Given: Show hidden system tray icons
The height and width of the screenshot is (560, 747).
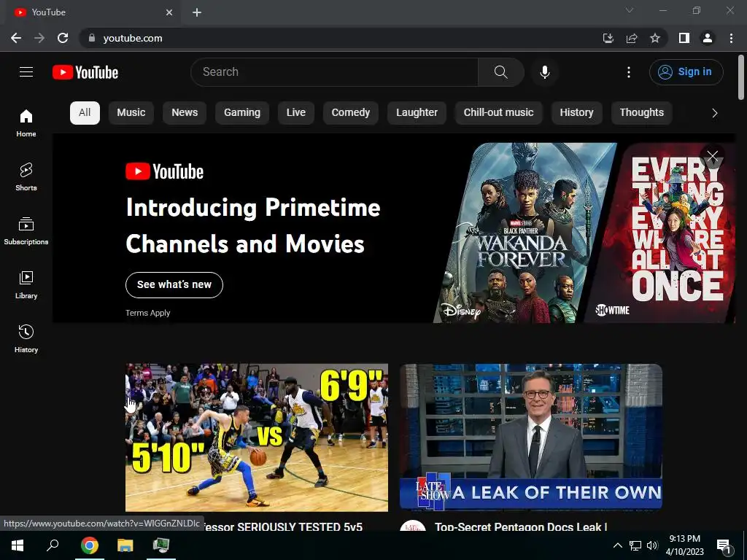Looking at the screenshot, I should click(617, 545).
